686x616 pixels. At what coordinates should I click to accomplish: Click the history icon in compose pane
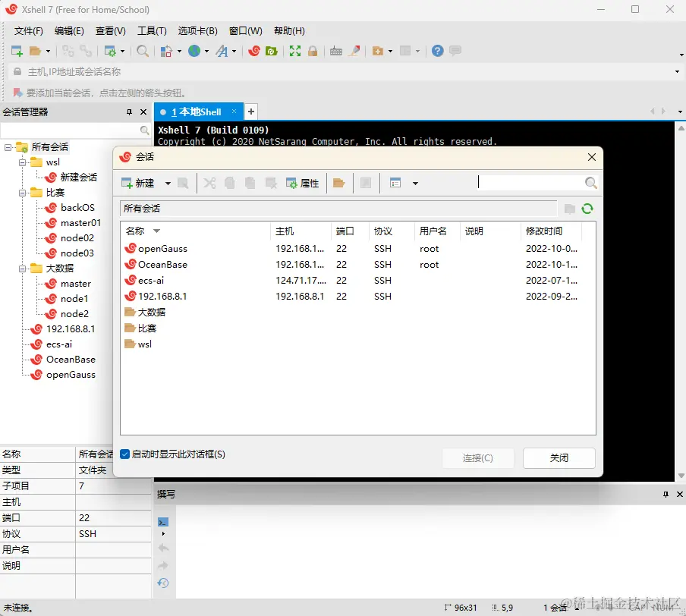pyautogui.click(x=162, y=583)
